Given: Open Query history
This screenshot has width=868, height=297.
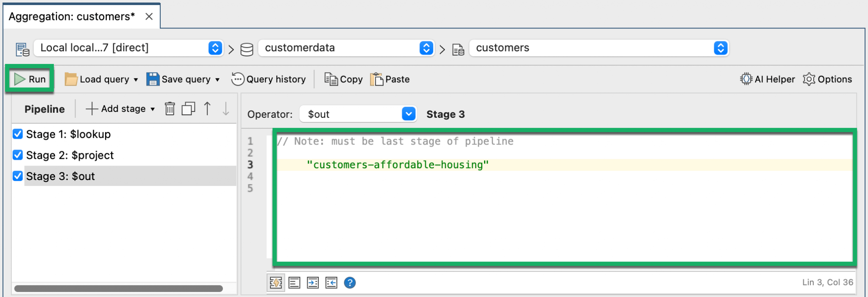Looking at the screenshot, I should [269, 79].
